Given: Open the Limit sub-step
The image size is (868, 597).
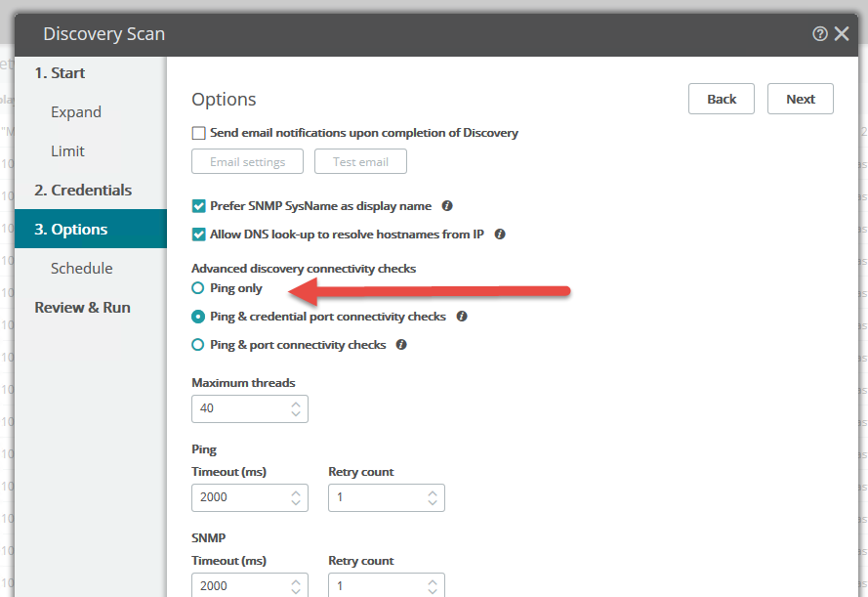Looking at the screenshot, I should [x=67, y=151].
